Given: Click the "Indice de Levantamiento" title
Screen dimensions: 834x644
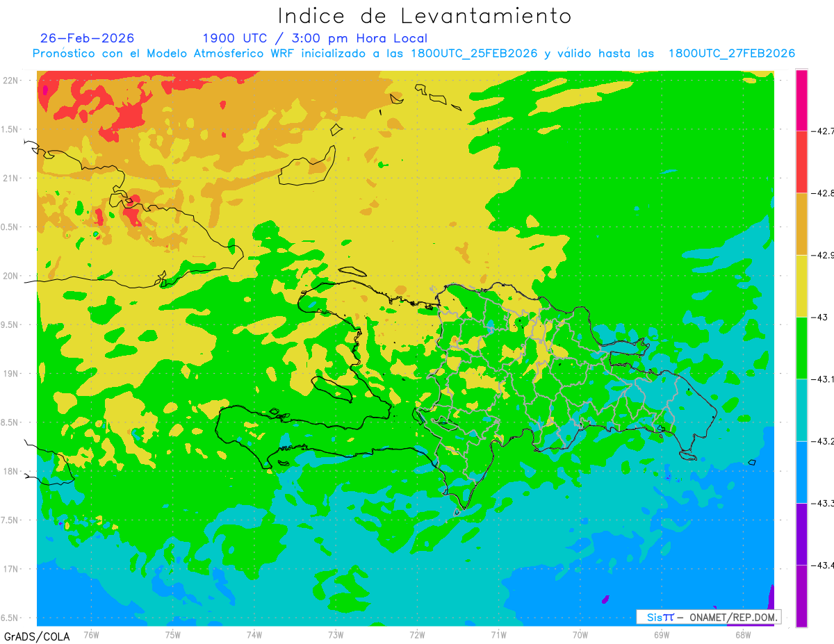Looking at the screenshot, I should point(425,16).
